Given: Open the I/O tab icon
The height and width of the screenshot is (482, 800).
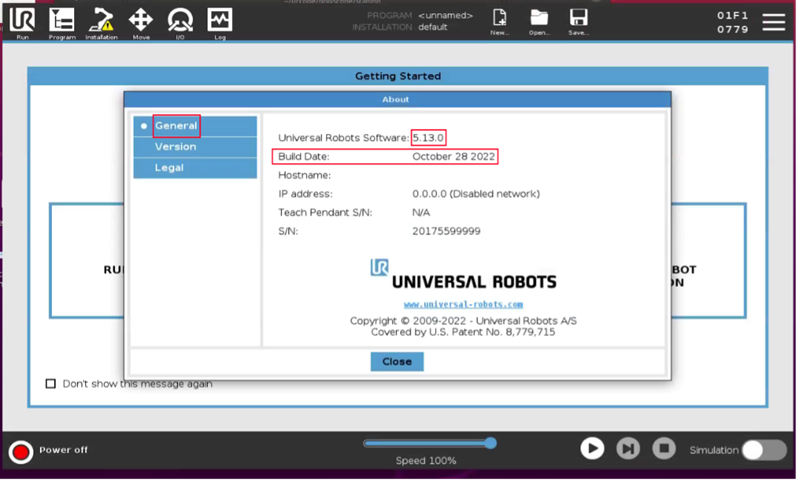Looking at the screenshot, I should (180, 21).
